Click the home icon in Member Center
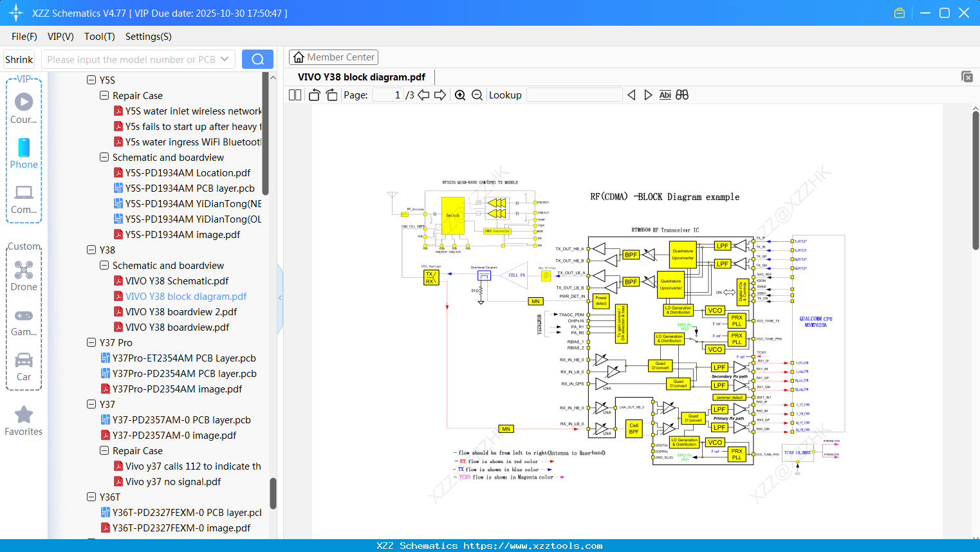Viewport: 980px width, 552px height. (299, 57)
